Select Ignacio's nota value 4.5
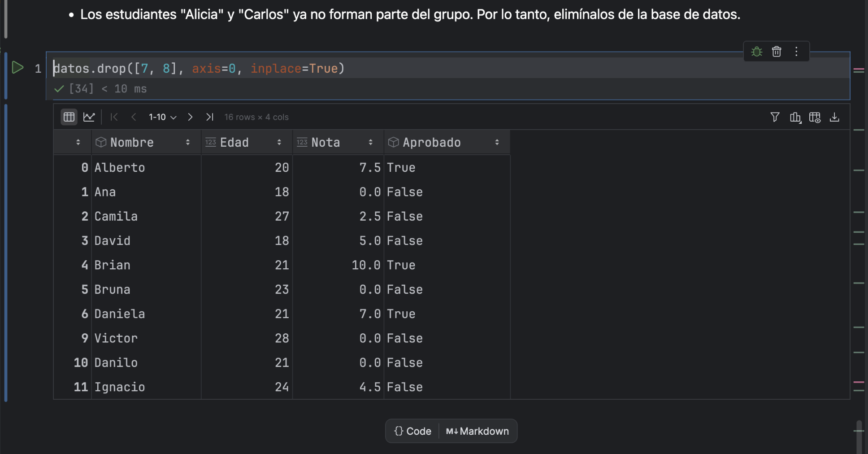Viewport: 868px width, 454px height. [x=339, y=387]
